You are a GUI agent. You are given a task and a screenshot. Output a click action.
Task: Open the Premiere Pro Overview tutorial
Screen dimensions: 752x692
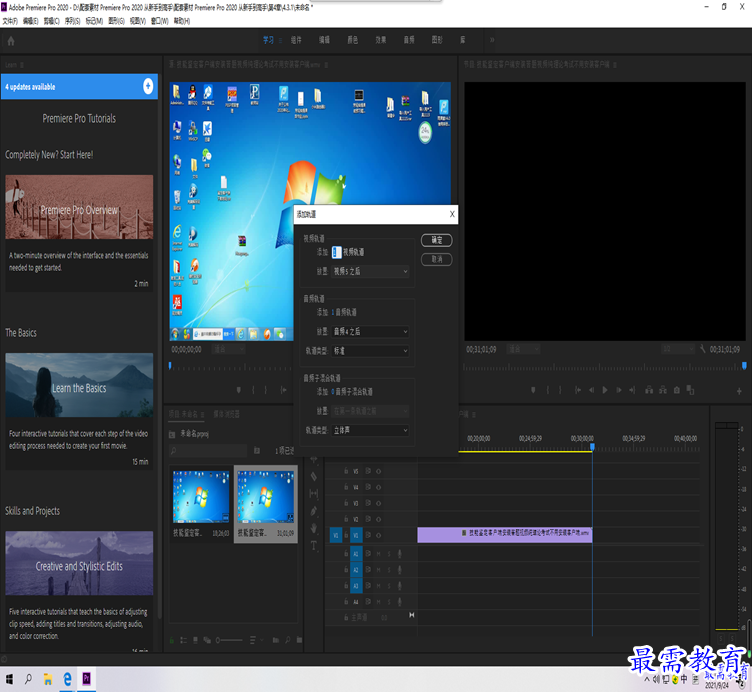(x=79, y=207)
